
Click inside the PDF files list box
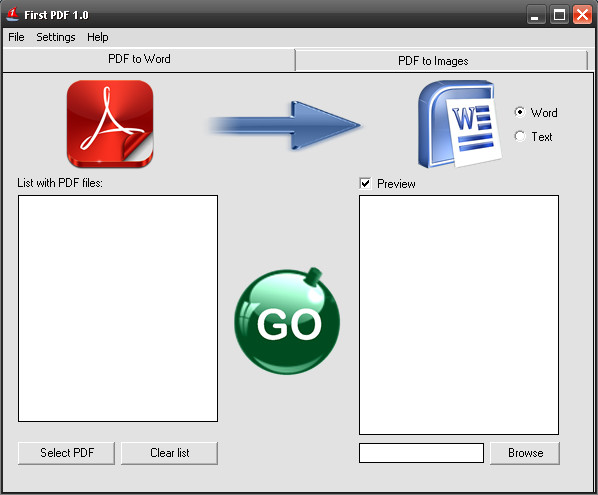[118, 308]
